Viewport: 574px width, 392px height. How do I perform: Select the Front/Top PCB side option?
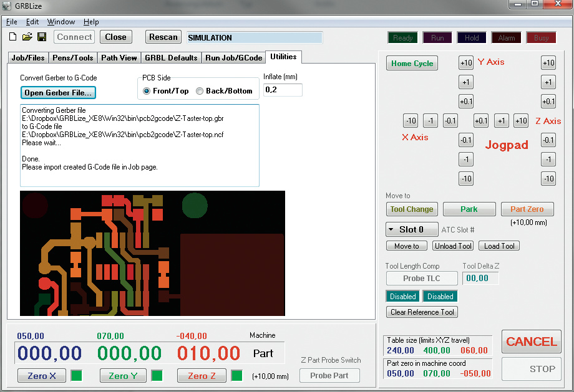(x=147, y=91)
